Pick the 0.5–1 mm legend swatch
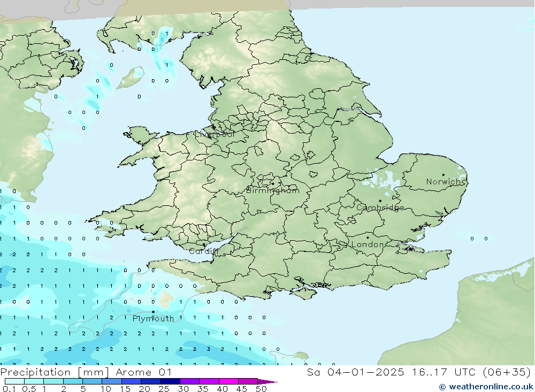Viewport: 535px width, 392px height. [x=34, y=381]
